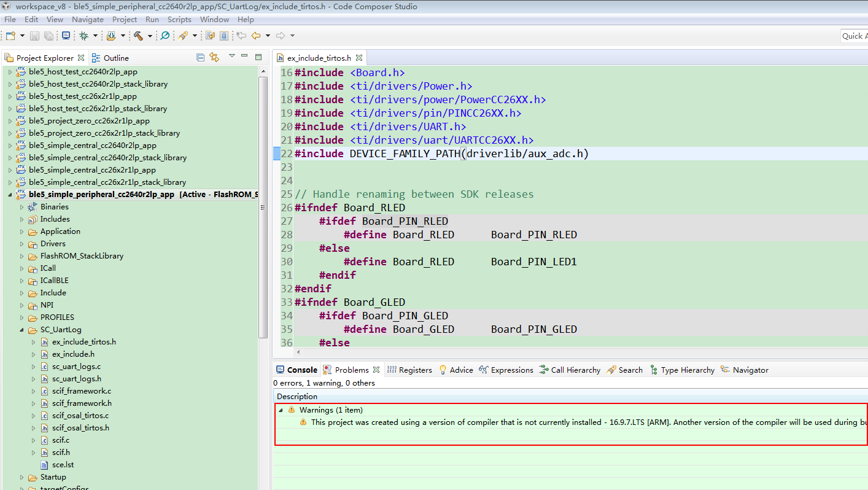Screen dimensions: 868x490
Task: Expand the ble5_host_test_cc2640r2lp_app project
Action: [x=10, y=72]
